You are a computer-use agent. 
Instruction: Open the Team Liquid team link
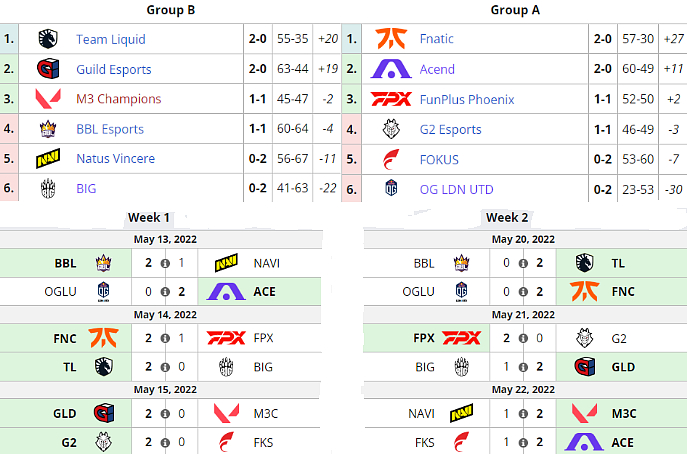pyautogui.click(x=110, y=39)
